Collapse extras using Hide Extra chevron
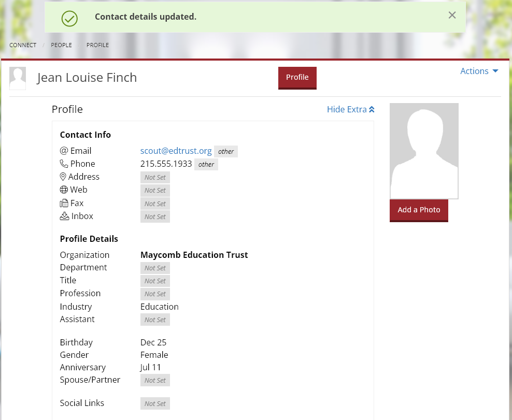Viewport: 512px width, 420px height. pos(351,109)
